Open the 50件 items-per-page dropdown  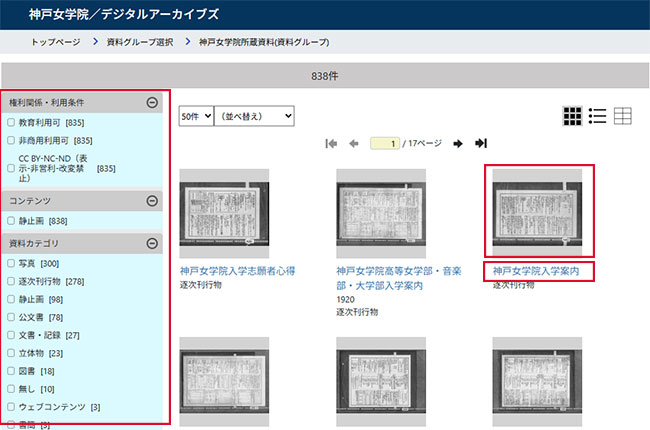pos(196,116)
